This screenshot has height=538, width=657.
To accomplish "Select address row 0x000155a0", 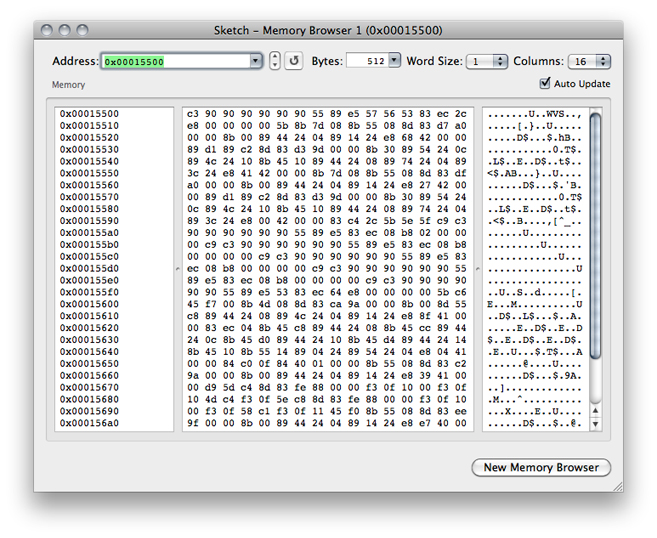I will coord(89,233).
